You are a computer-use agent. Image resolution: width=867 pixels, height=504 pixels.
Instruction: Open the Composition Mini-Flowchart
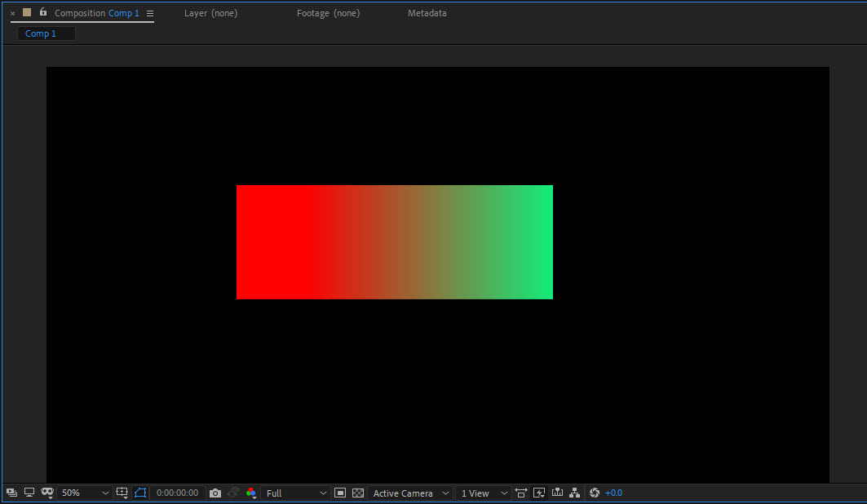click(574, 493)
